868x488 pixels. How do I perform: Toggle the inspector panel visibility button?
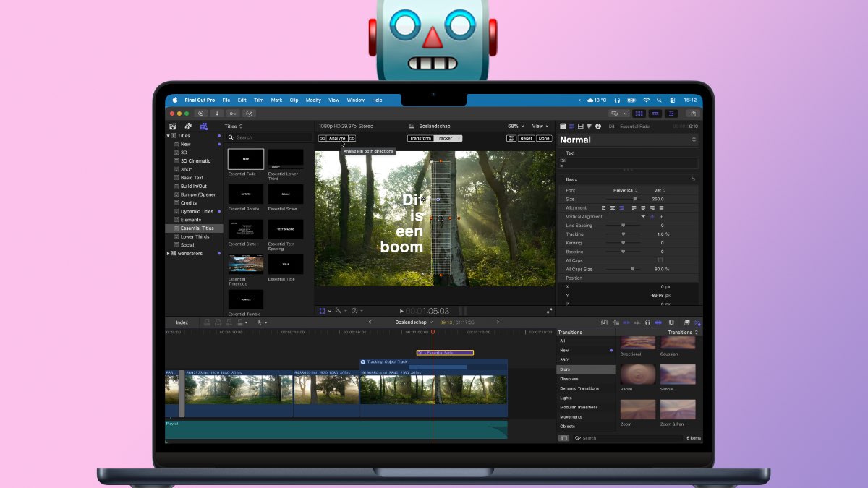click(x=671, y=114)
